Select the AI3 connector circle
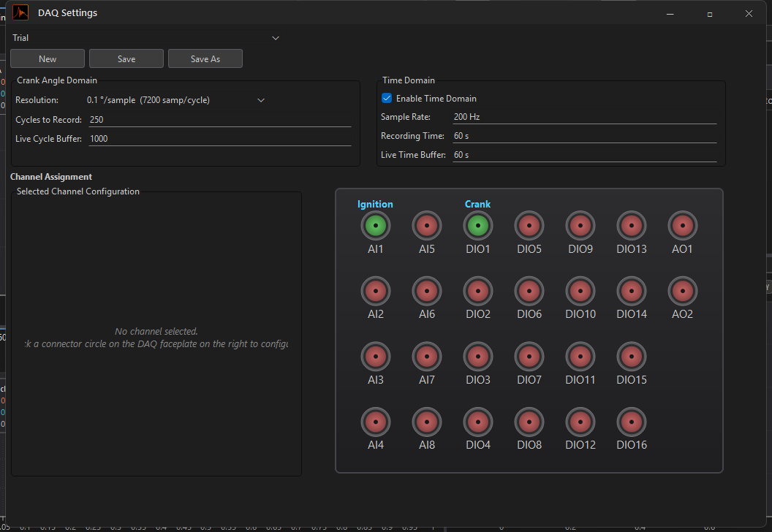 tap(376, 357)
